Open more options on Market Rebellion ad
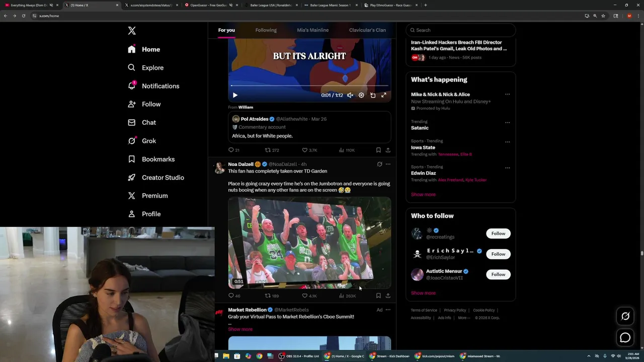Viewport: 644px width, 362px height. 388,310
